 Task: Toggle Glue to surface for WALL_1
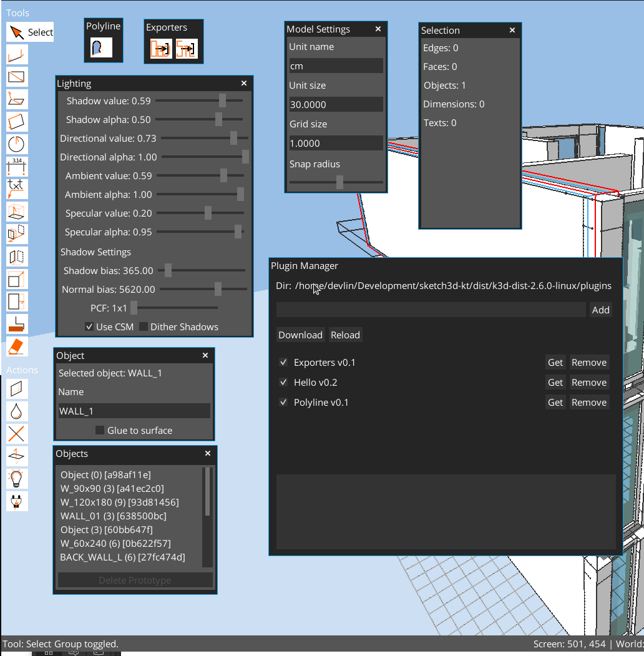pos(99,430)
